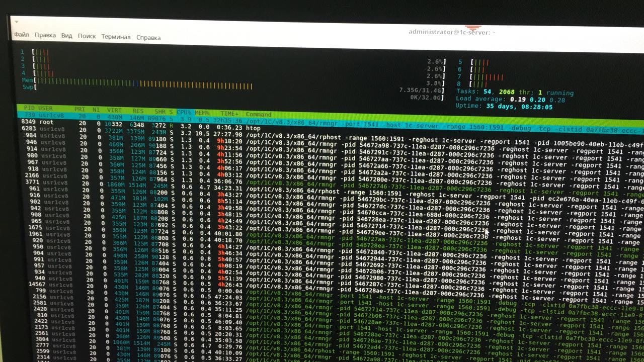644x362 pixels.
Task: Sort by the VIRT column header
Action: pos(115,111)
